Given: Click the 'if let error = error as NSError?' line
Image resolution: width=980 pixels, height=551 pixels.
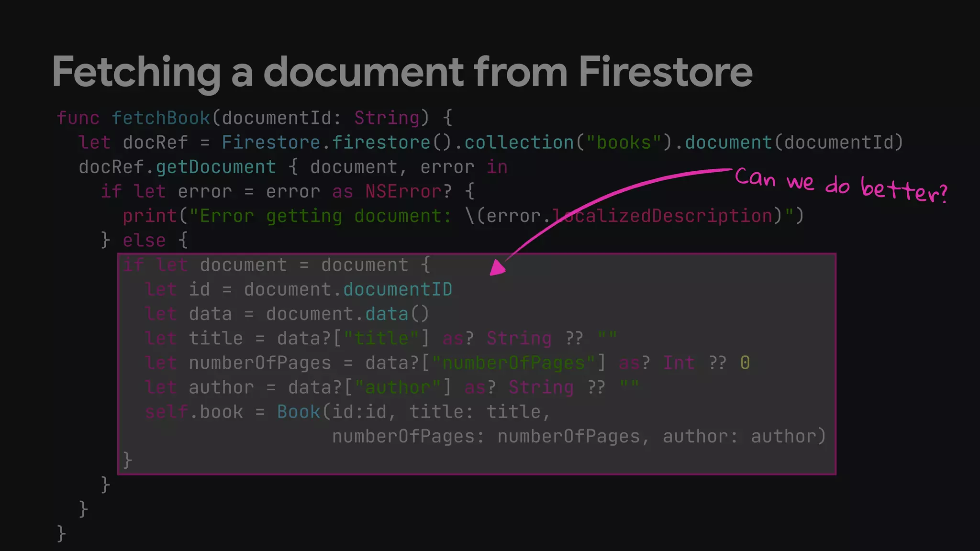Looking at the screenshot, I should pos(288,191).
